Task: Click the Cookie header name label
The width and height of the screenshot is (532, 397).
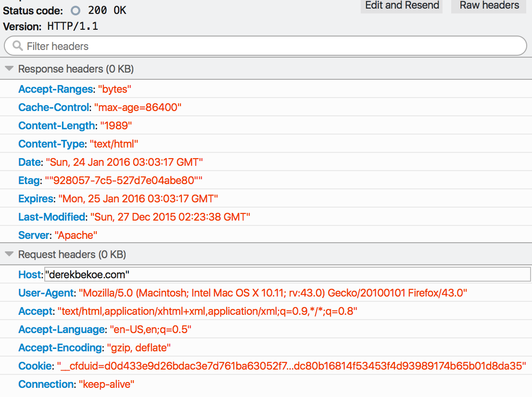Action: (x=35, y=367)
